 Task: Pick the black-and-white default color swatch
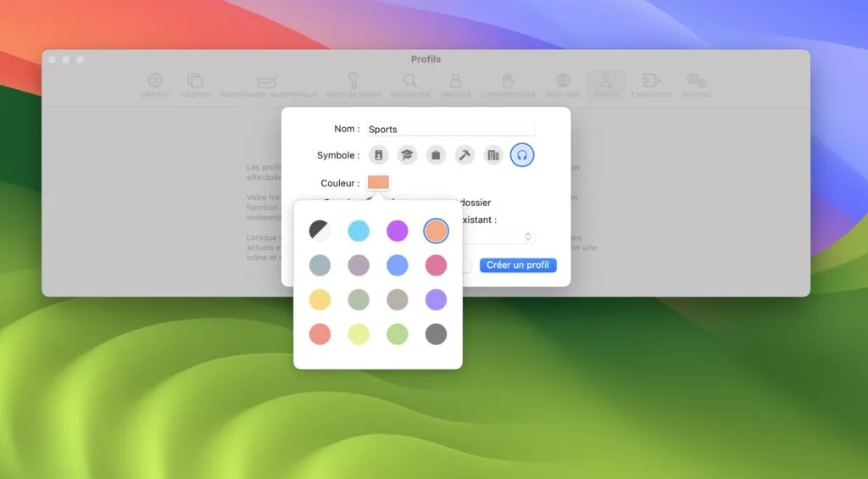point(320,231)
